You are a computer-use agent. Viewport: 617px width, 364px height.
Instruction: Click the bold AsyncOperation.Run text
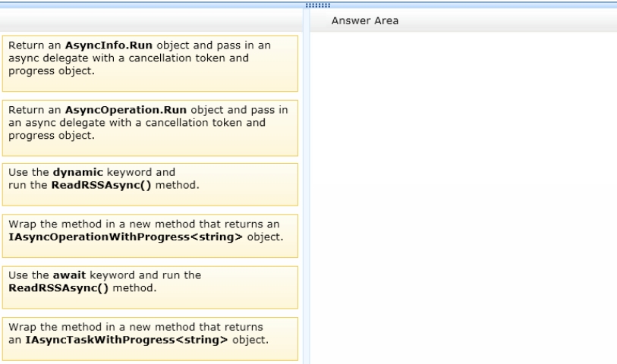(x=126, y=110)
